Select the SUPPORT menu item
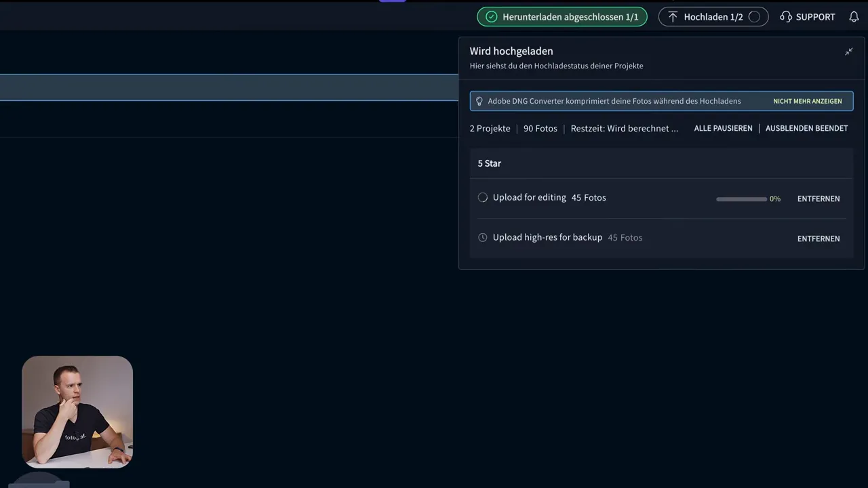Image resolution: width=868 pixels, height=488 pixels. tap(814, 16)
